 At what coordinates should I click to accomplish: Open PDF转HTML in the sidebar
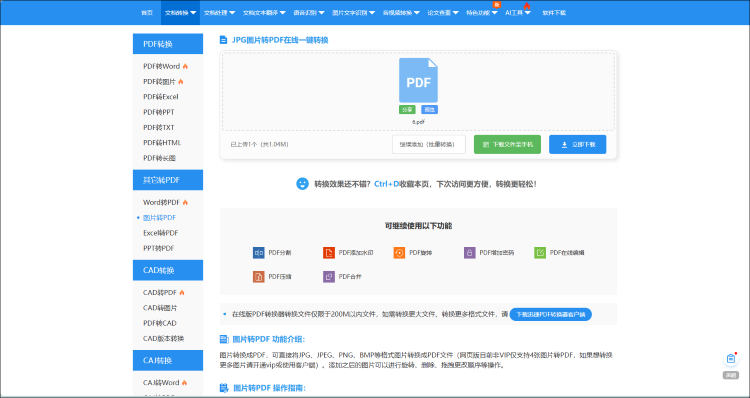click(x=162, y=143)
